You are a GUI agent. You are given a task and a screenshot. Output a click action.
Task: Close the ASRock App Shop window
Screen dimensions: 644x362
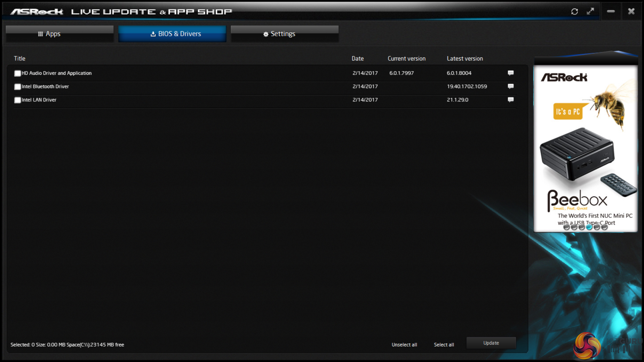pos(631,12)
